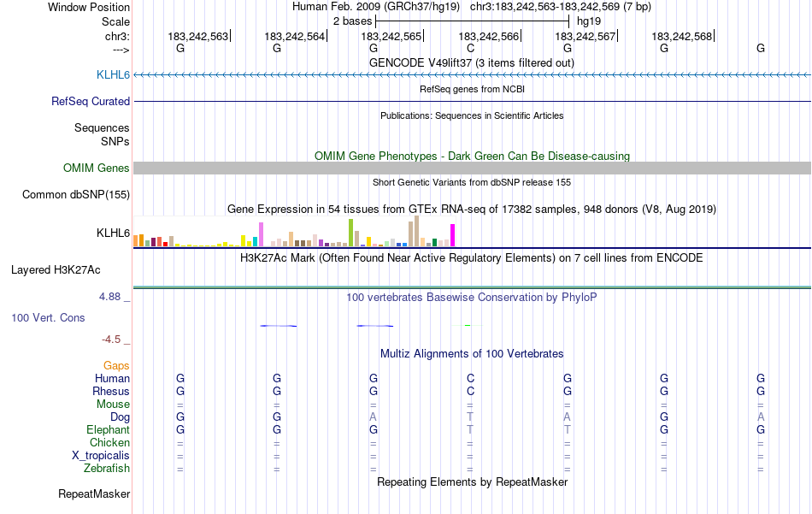Screen dimensions: 812x514
Task: Click the Rhesus species row label
Action: [111, 392]
